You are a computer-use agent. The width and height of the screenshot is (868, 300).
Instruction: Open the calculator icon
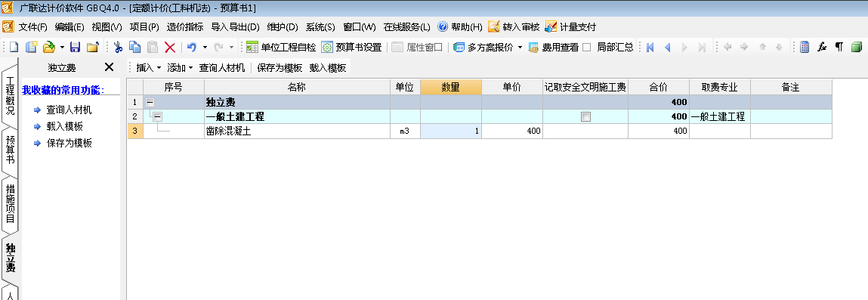coord(805,47)
